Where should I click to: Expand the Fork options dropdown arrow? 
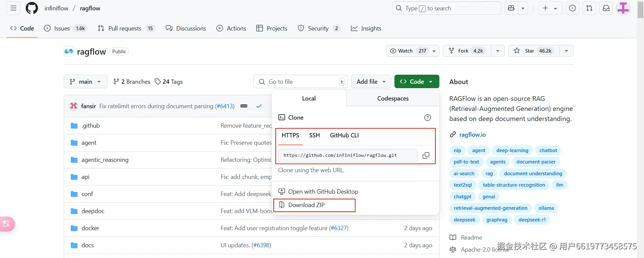(498, 51)
